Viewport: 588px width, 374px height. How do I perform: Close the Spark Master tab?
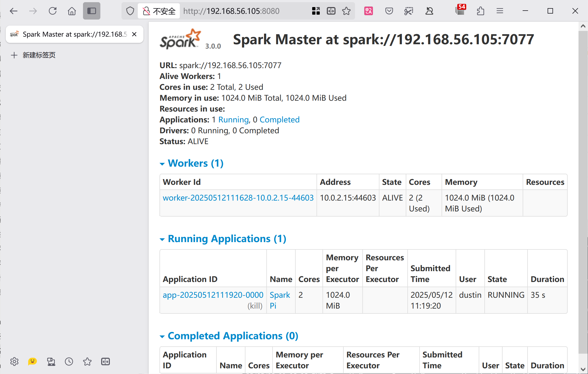[134, 34]
